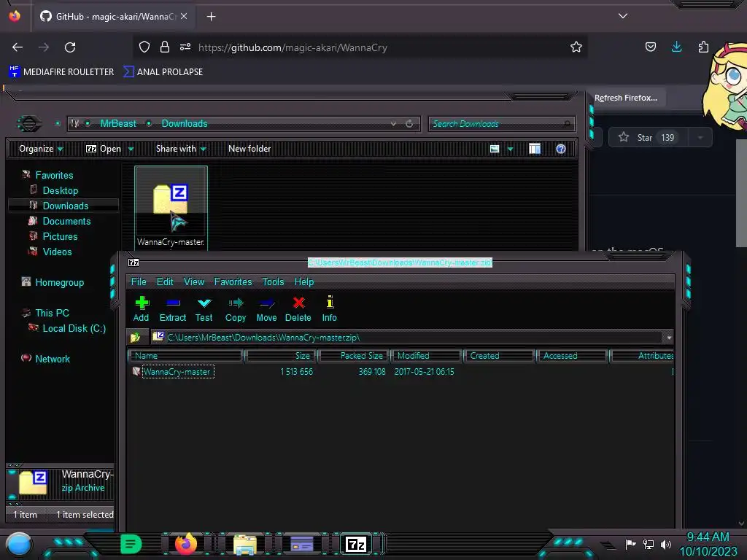Image resolution: width=747 pixels, height=560 pixels.
Task: Run the Test tool in 7-Zip
Action: click(x=204, y=308)
